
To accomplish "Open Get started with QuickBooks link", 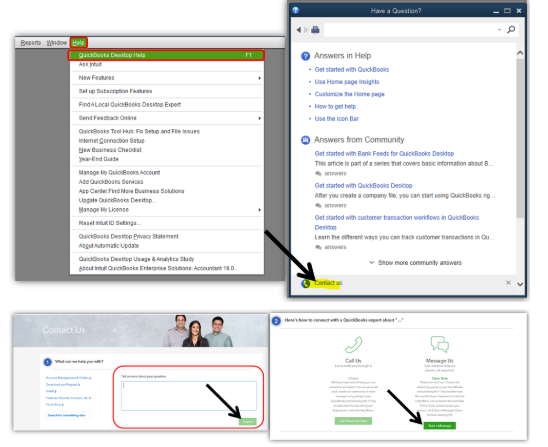I will pos(352,70).
